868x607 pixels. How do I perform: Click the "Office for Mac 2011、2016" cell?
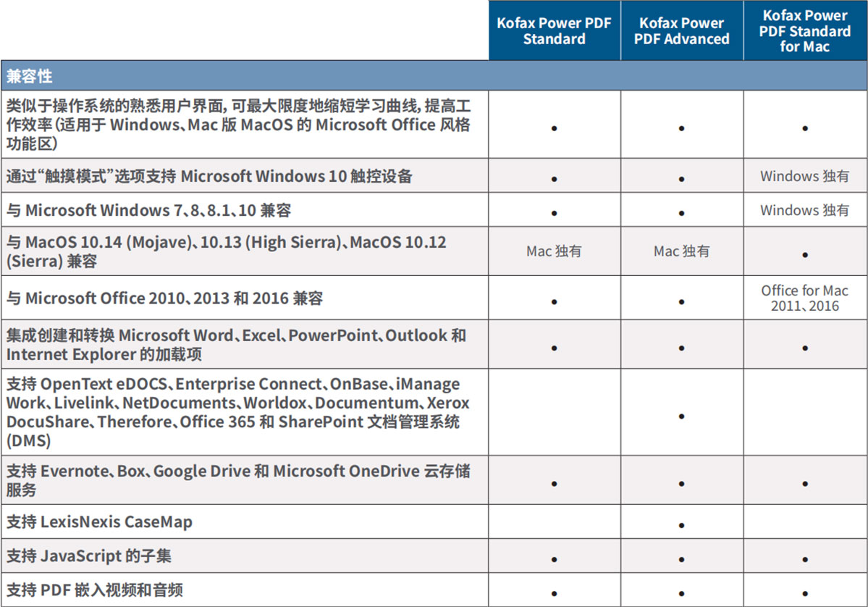click(x=804, y=298)
